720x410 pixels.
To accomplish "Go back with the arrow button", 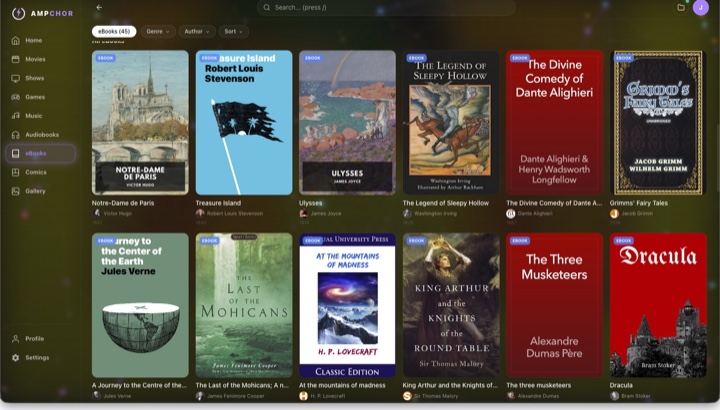I will click(99, 7).
